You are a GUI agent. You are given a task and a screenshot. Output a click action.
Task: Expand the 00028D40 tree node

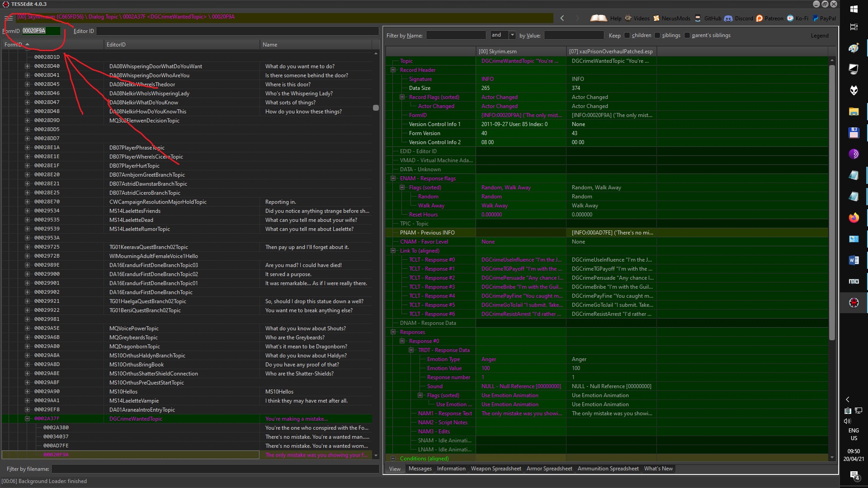[27, 66]
